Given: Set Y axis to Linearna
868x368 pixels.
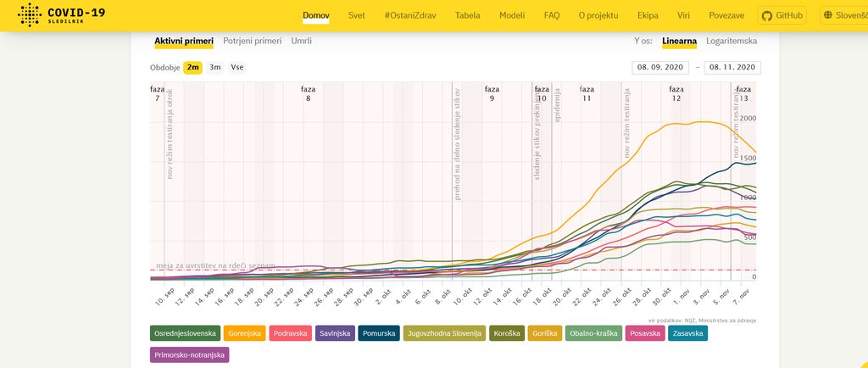Looking at the screenshot, I should (679, 41).
